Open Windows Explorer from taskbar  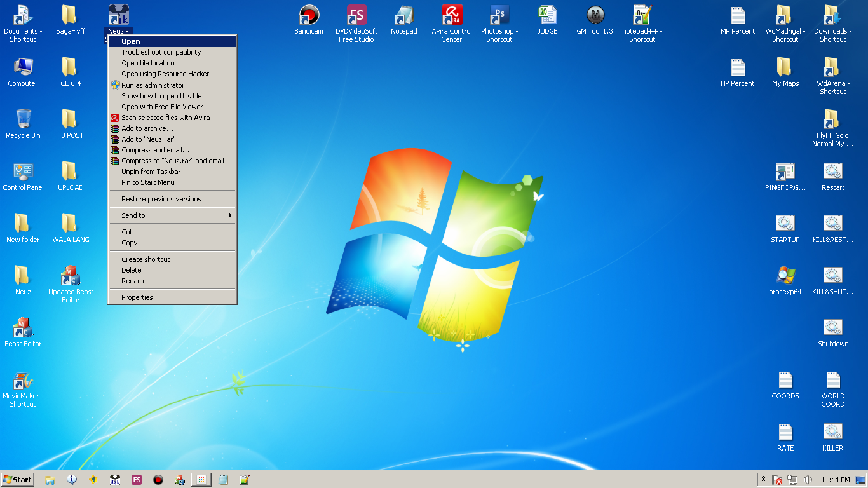click(x=50, y=480)
